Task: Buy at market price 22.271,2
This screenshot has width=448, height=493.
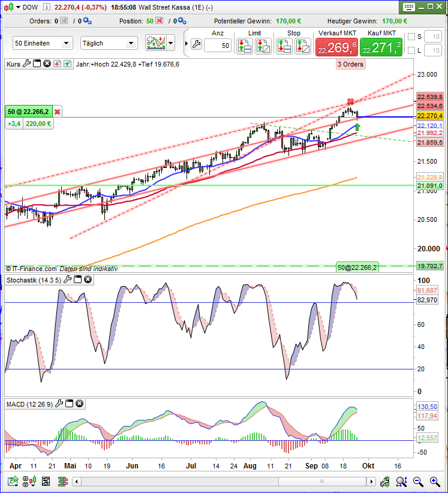Action: pyautogui.click(x=381, y=47)
